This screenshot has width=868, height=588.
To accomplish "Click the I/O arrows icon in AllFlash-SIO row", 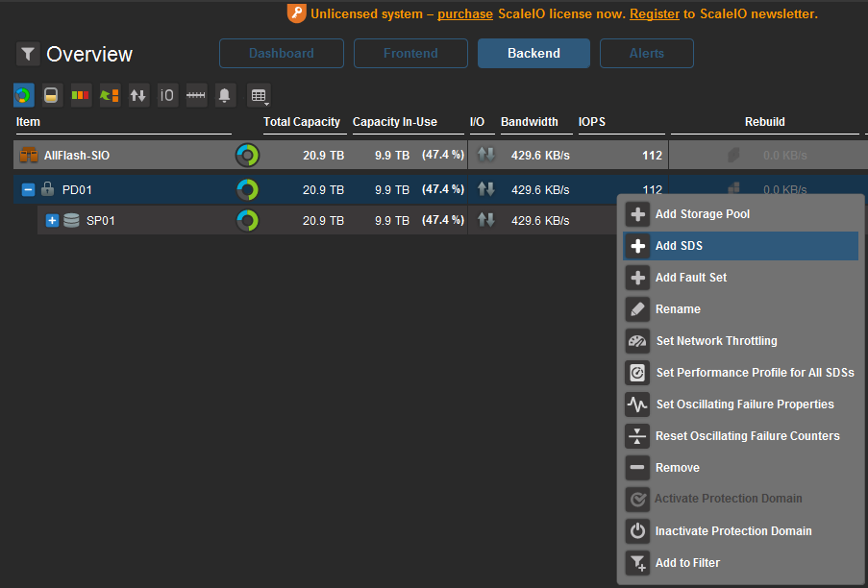I will 486,155.
